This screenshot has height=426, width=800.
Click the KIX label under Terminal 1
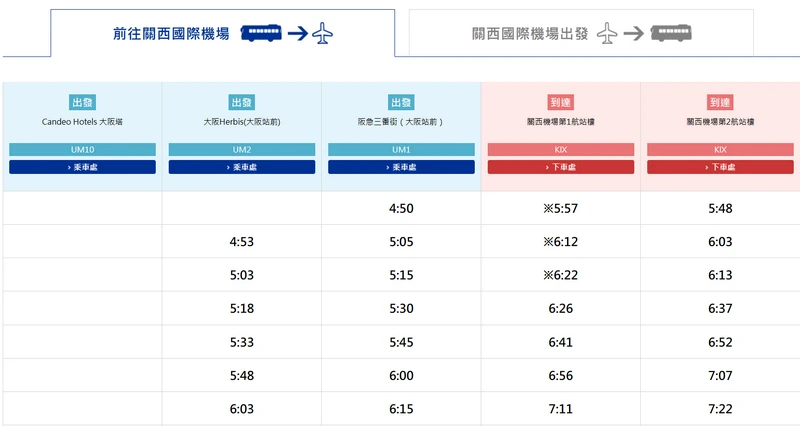[x=561, y=149]
